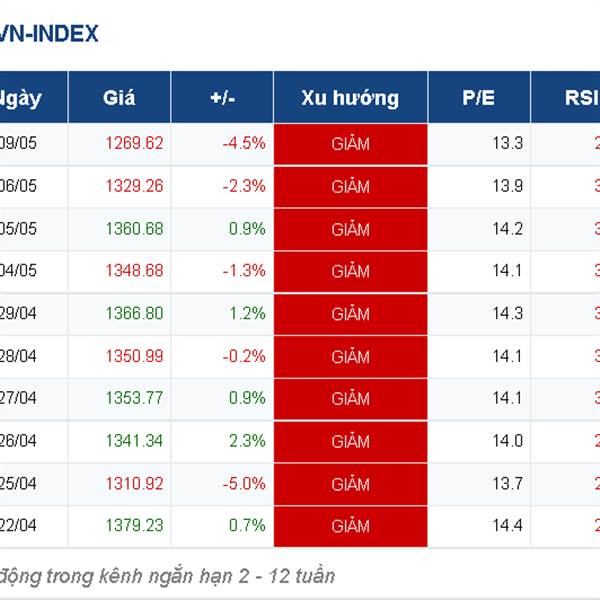
Task: Click the P/E column header
Action: click(479, 97)
